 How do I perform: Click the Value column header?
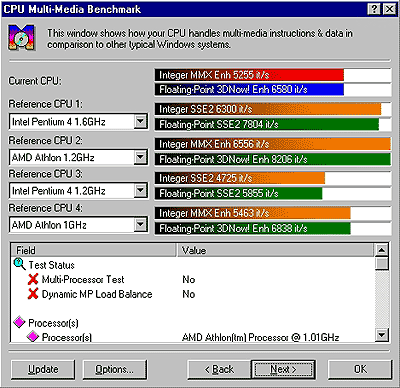pyautogui.click(x=275, y=250)
